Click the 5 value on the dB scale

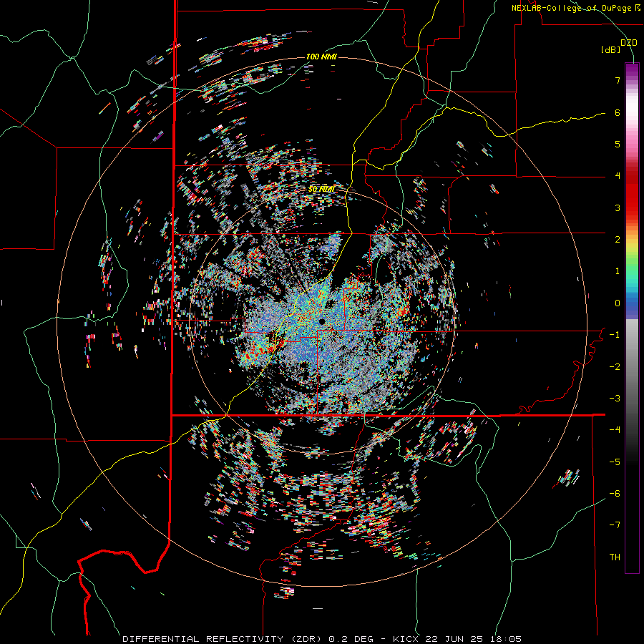pyautogui.click(x=618, y=144)
